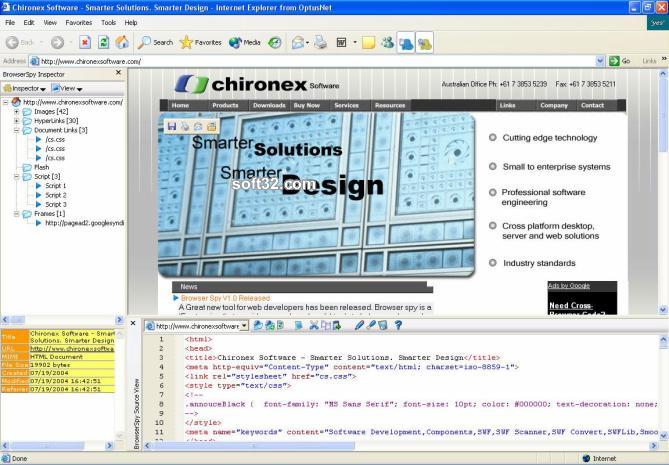
Task: Open the File menu
Action: pos(10,23)
